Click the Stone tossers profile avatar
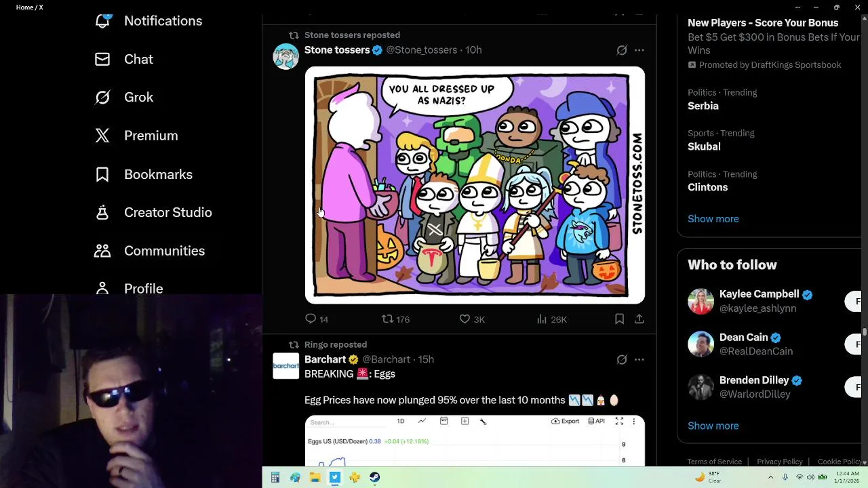The width and height of the screenshot is (868, 488). click(x=285, y=56)
